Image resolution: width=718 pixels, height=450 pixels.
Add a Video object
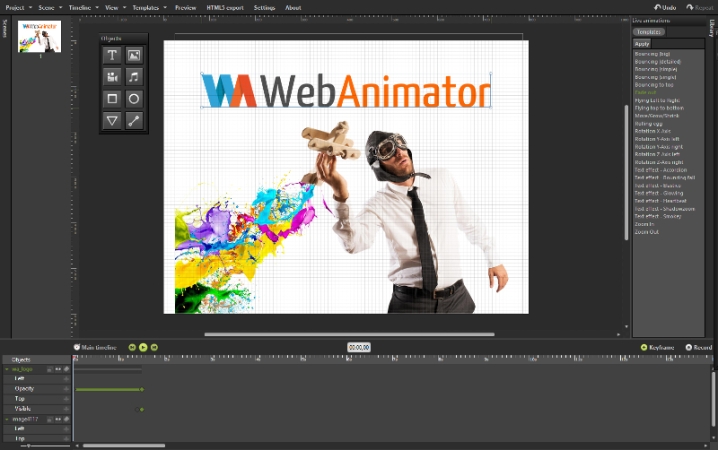tap(112, 76)
